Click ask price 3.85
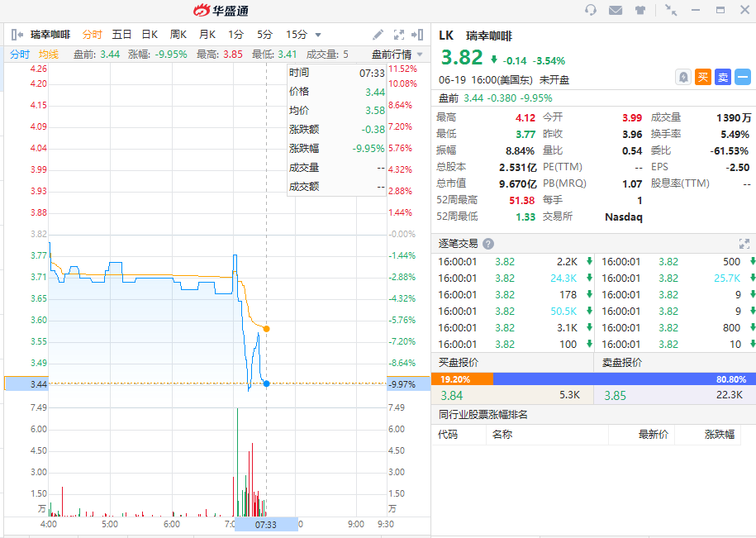The width and height of the screenshot is (756, 538). click(616, 396)
